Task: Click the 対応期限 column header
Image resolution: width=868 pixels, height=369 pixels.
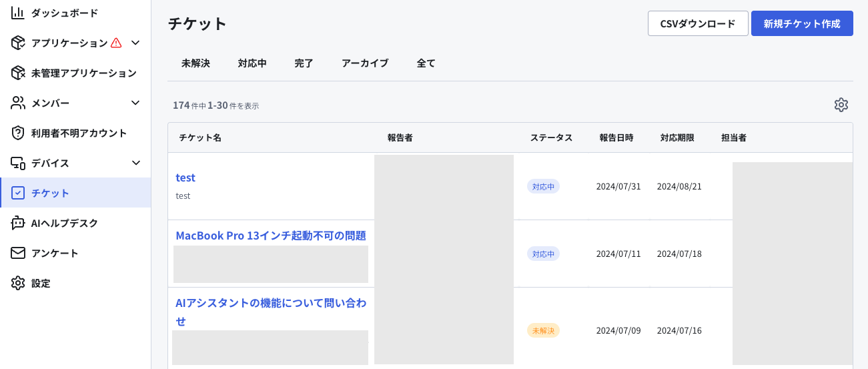Action: [x=677, y=137]
